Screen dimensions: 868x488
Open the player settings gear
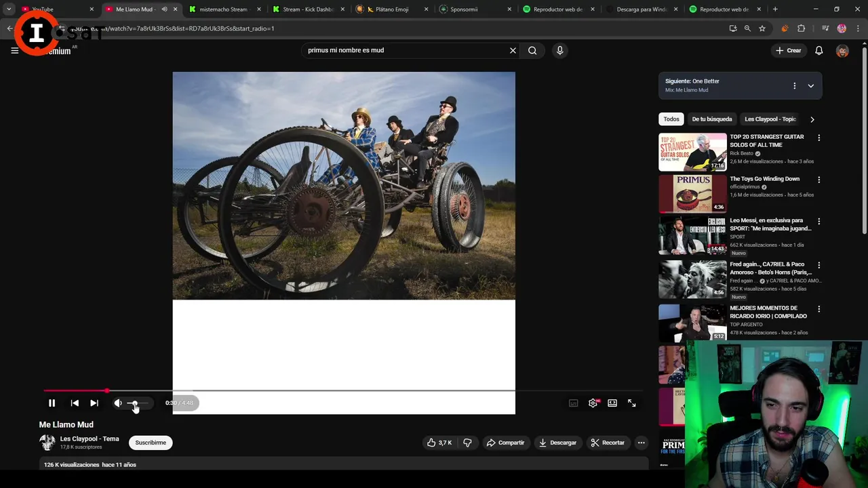[x=593, y=403]
